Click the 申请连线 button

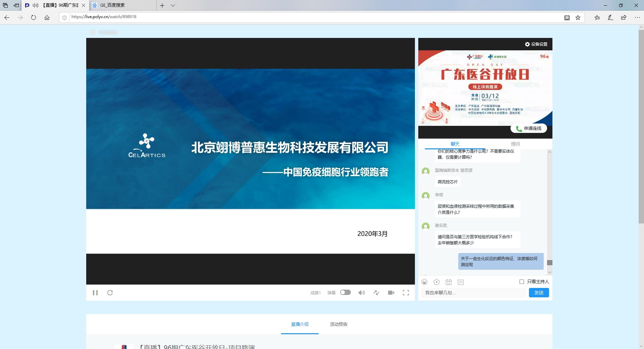tap(529, 128)
